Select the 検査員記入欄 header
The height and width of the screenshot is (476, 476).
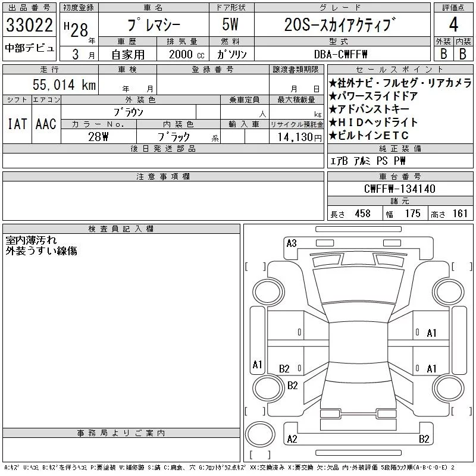click(121, 229)
